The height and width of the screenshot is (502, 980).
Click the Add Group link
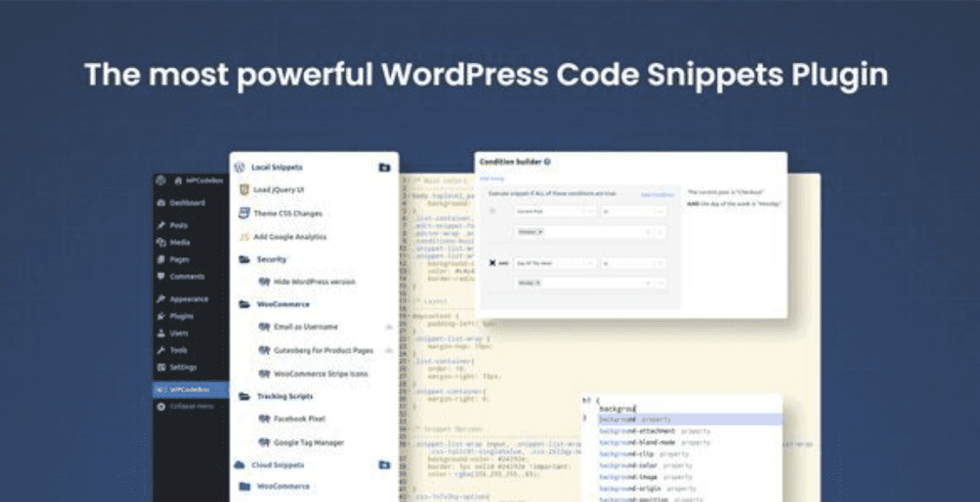pos(492,178)
